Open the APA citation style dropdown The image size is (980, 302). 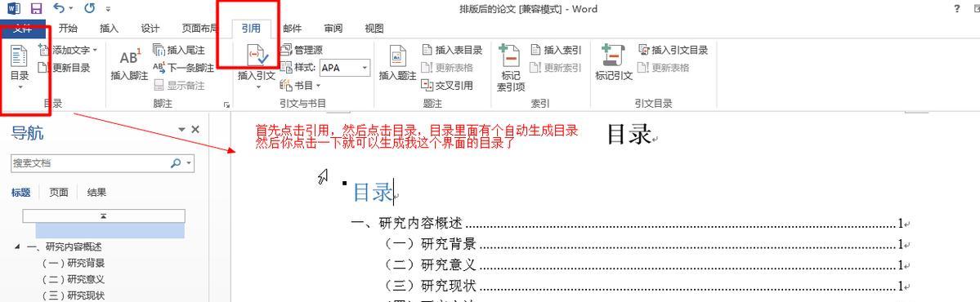pyautogui.click(x=345, y=68)
